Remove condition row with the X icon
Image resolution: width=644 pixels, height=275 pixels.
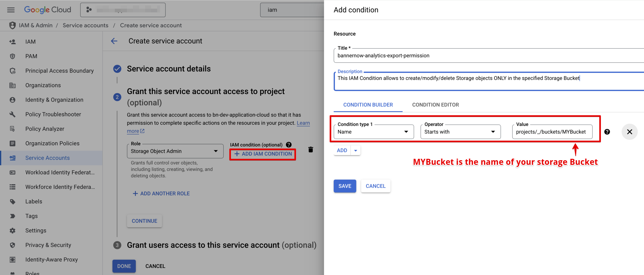point(629,132)
